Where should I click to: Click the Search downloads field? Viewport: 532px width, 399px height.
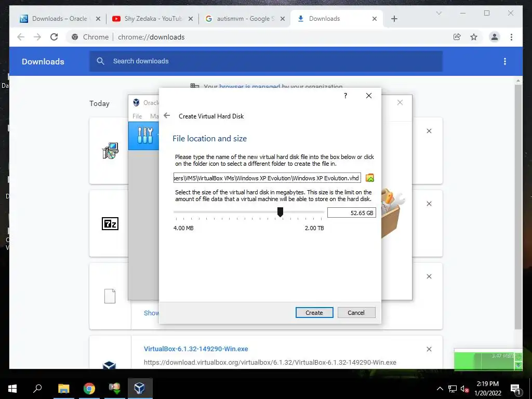[x=266, y=61]
